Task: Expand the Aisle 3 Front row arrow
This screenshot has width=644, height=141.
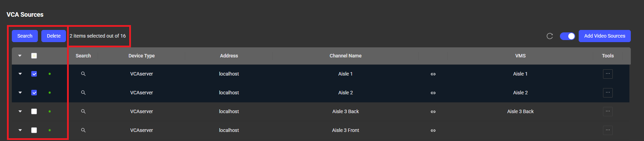Action: [x=20, y=130]
